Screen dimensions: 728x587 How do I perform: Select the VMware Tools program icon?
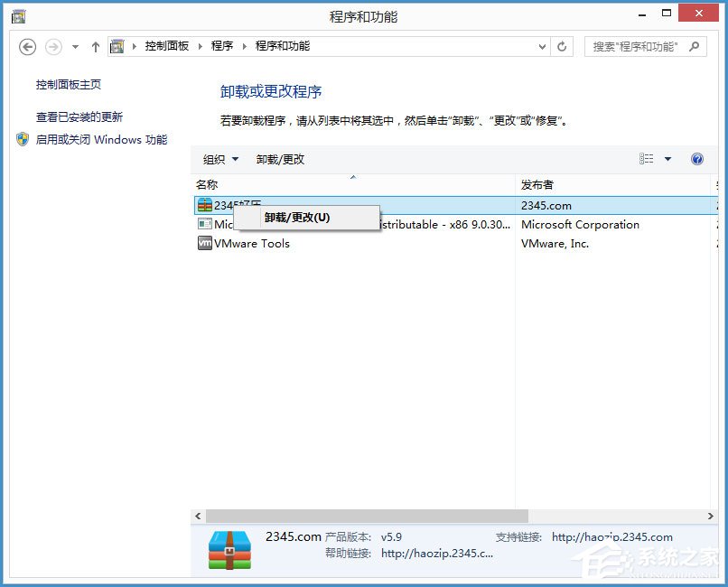(x=206, y=244)
